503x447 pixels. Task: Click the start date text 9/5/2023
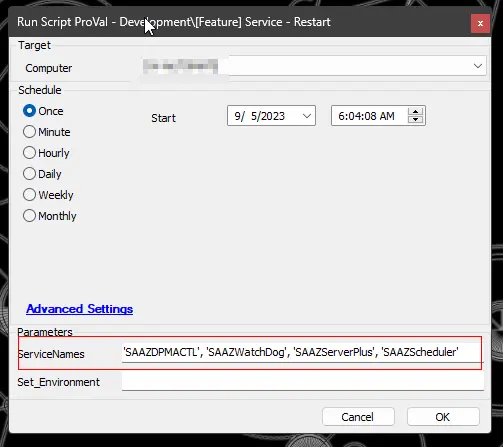(x=260, y=116)
